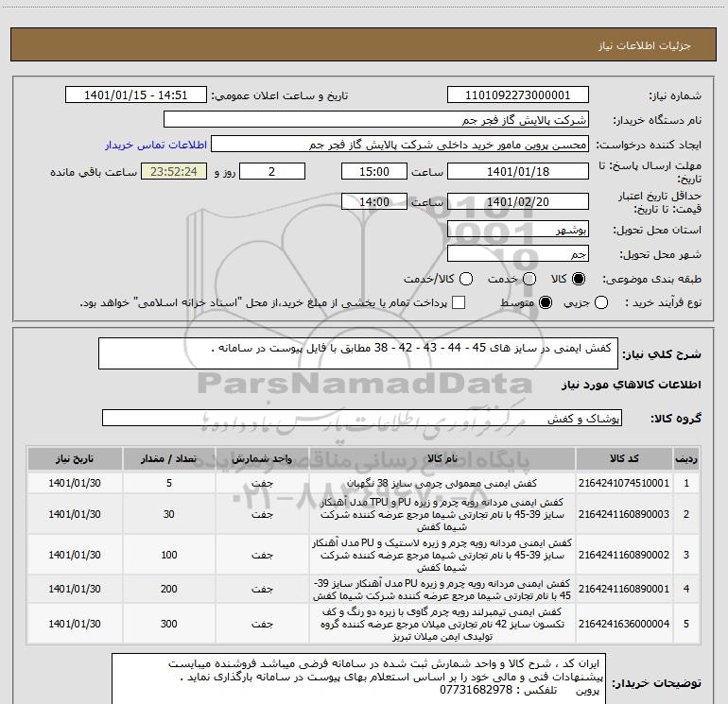The width and height of the screenshot is (728, 704).
Task: Click the شماره نیاز field 1101092273000001
Action: pyautogui.click(x=518, y=95)
